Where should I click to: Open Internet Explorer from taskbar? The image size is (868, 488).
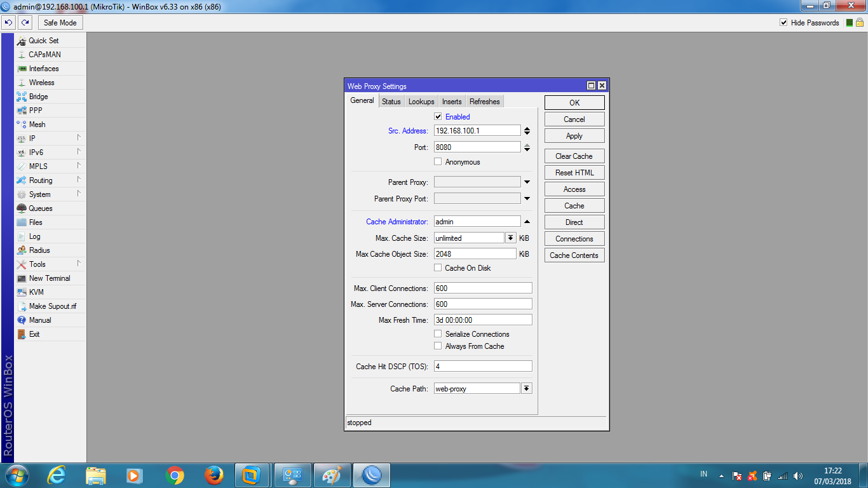[x=57, y=475]
